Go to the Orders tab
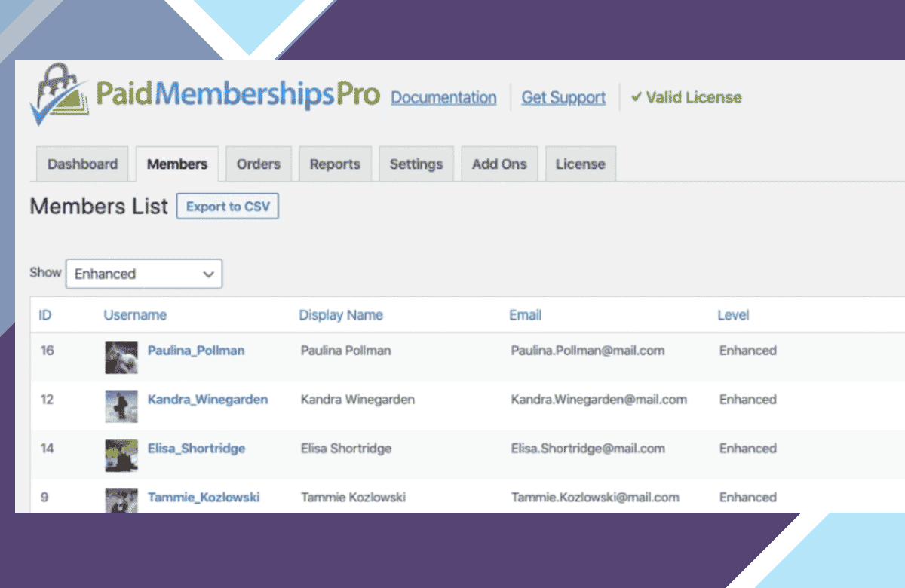The image size is (905, 588). (259, 164)
